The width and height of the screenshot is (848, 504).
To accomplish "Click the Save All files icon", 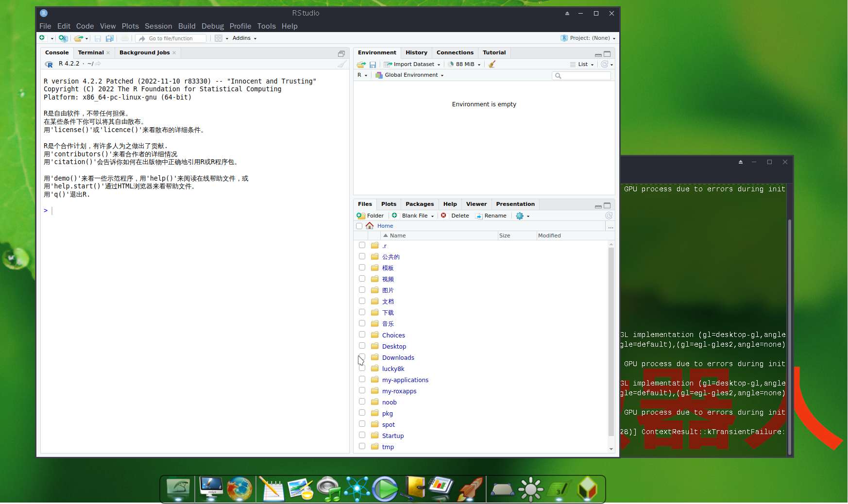I will pyautogui.click(x=110, y=38).
